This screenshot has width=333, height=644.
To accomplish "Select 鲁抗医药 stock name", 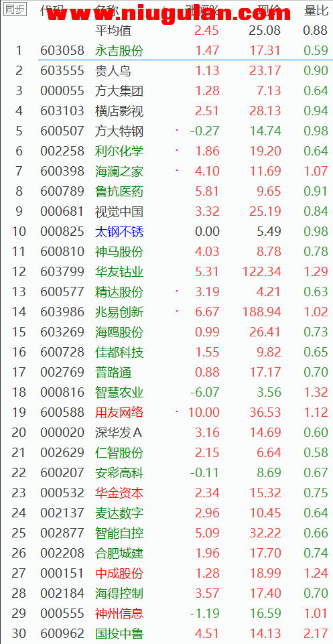I will (119, 192).
